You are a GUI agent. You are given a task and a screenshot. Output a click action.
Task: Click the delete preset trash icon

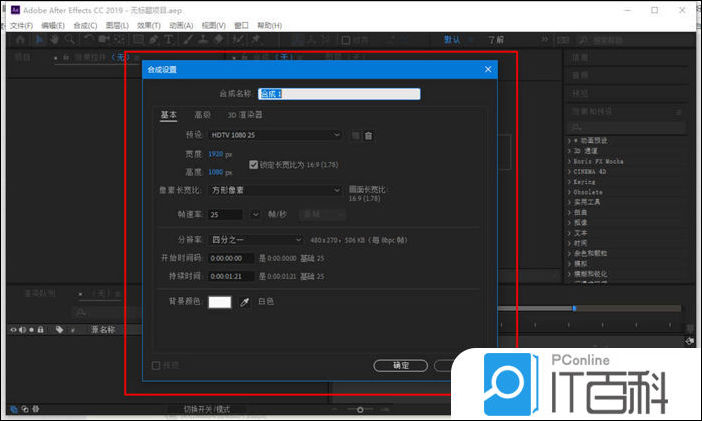368,135
